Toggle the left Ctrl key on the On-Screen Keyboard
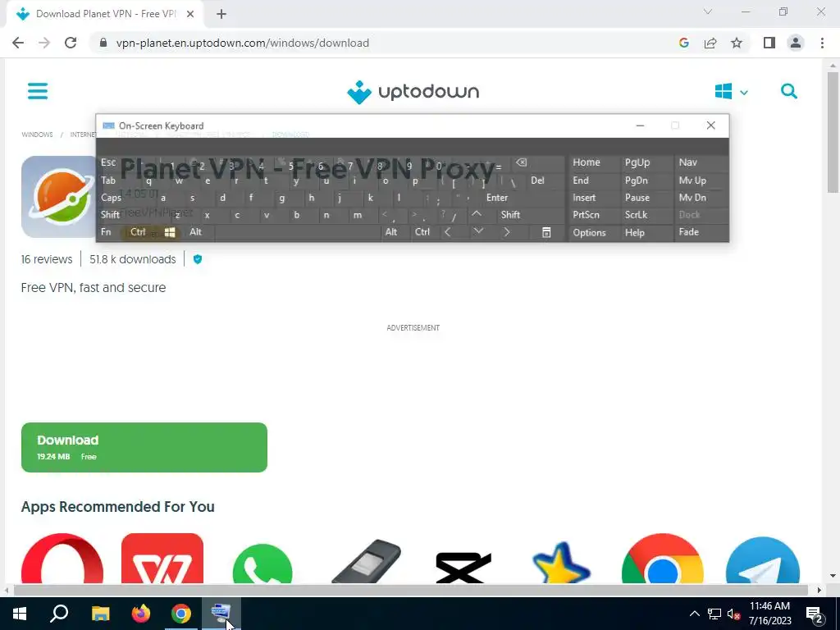The height and width of the screenshot is (630, 840). (x=138, y=231)
